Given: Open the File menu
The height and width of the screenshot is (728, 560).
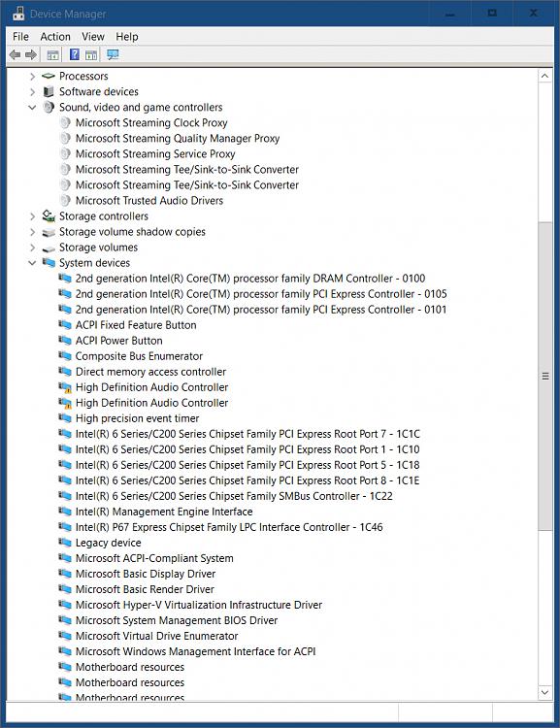Looking at the screenshot, I should point(20,37).
